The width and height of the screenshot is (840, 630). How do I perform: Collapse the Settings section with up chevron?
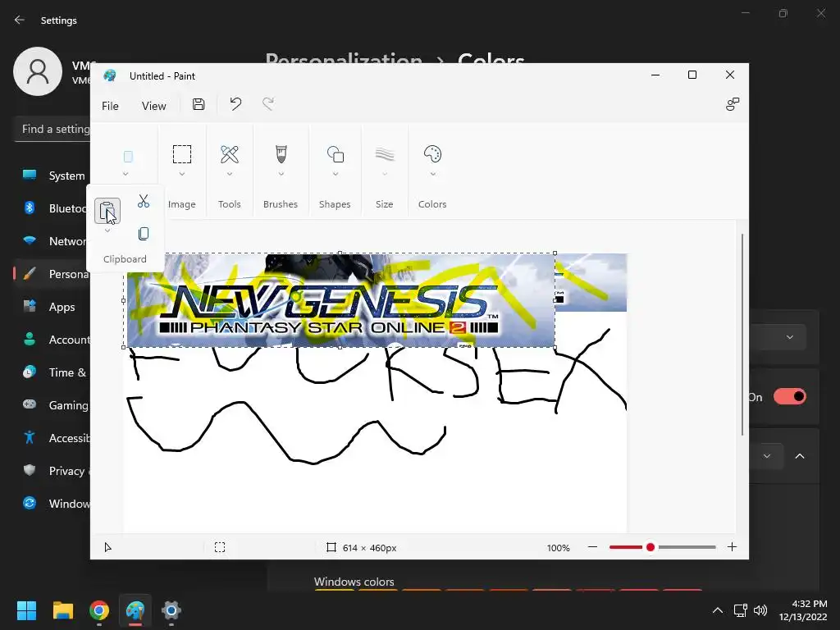click(x=800, y=456)
